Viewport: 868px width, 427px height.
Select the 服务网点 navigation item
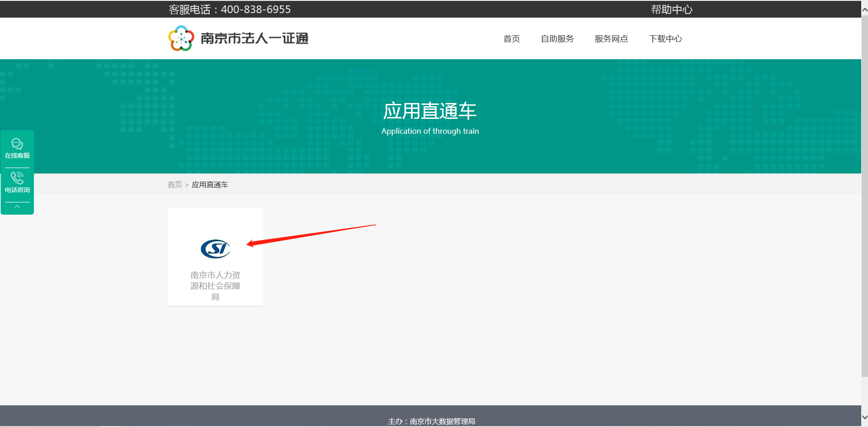click(x=611, y=39)
